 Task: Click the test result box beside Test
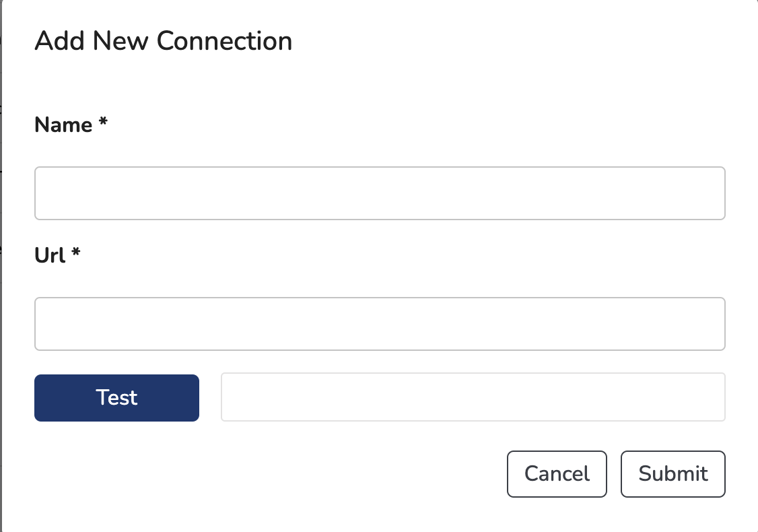point(473,397)
